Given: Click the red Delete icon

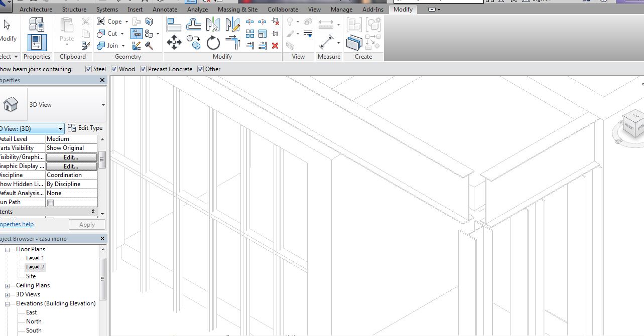Looking at the screenshot, I should [275, 46].
